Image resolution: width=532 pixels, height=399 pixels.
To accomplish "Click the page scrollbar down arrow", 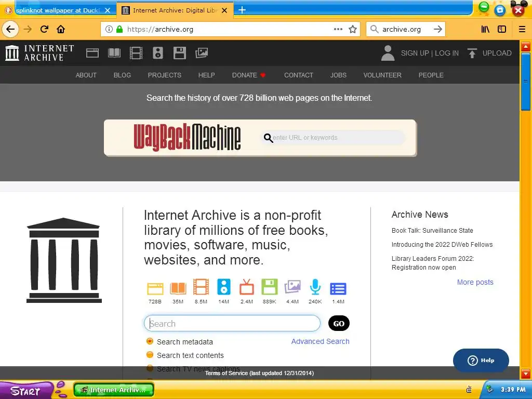I will pos(526,374).
